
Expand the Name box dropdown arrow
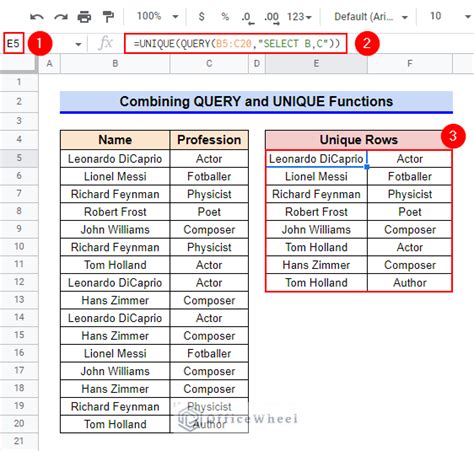click(x=78, y=44)
